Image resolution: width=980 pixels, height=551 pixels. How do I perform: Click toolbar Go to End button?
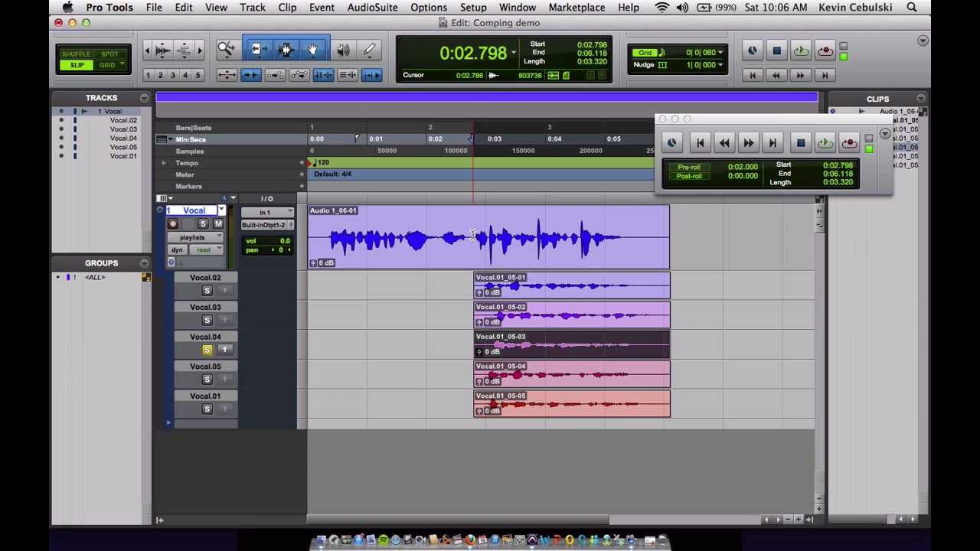[x=825, y=75]
